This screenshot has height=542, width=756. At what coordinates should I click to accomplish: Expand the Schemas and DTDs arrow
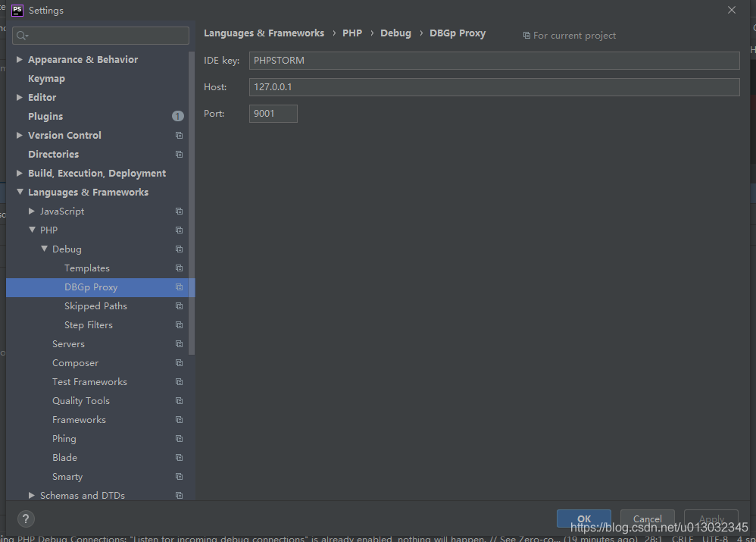pyautogui.click(x=31, y=495)
